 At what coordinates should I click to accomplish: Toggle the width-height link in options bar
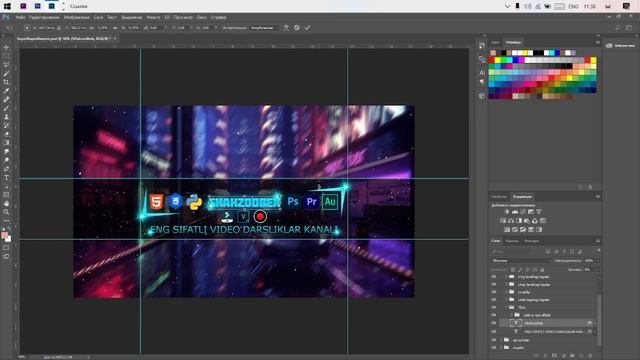click(x=115, y=28)
